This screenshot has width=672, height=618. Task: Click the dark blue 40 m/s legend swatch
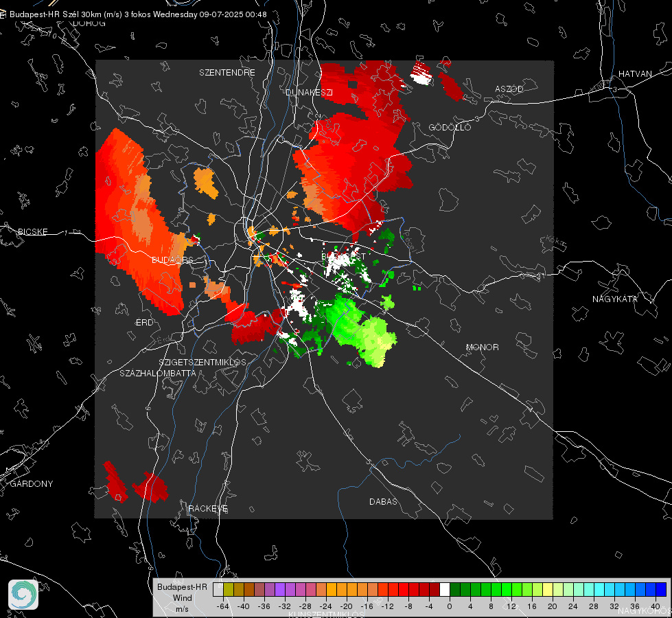[x=661, y=590]
